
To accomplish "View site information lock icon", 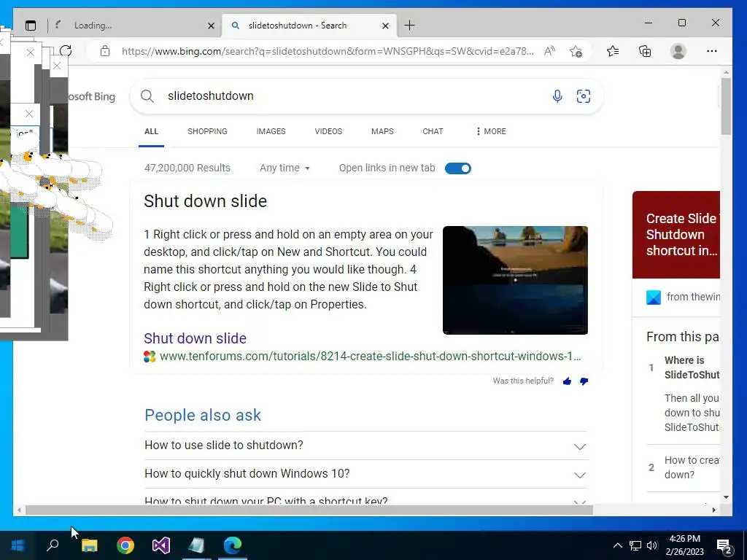I will [105, 51].
